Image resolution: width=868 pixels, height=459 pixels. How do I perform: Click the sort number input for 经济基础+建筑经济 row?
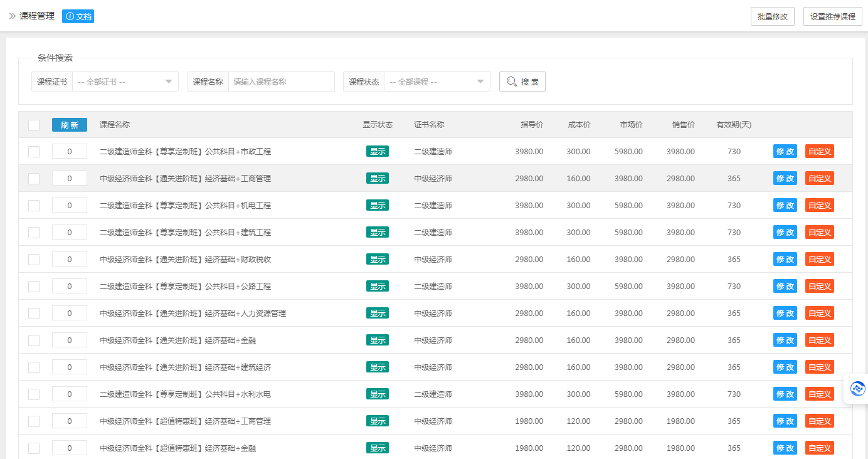click(70, 367)
